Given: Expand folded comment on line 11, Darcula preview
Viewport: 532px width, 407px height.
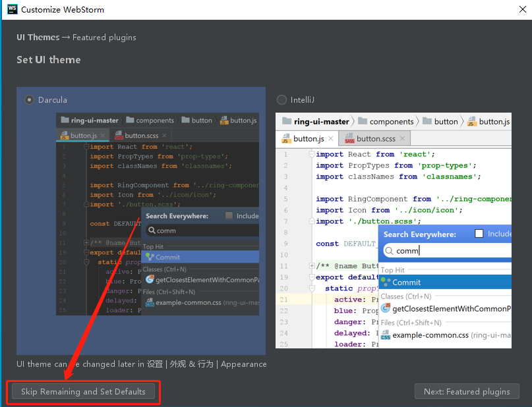Looking at the screenshot, I should click(86, 242).
